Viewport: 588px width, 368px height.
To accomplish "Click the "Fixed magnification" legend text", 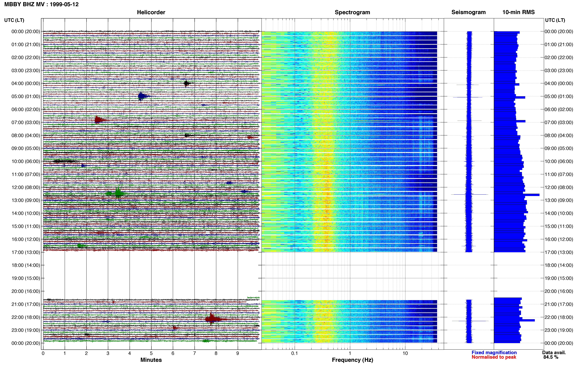I will pos(494,352).
